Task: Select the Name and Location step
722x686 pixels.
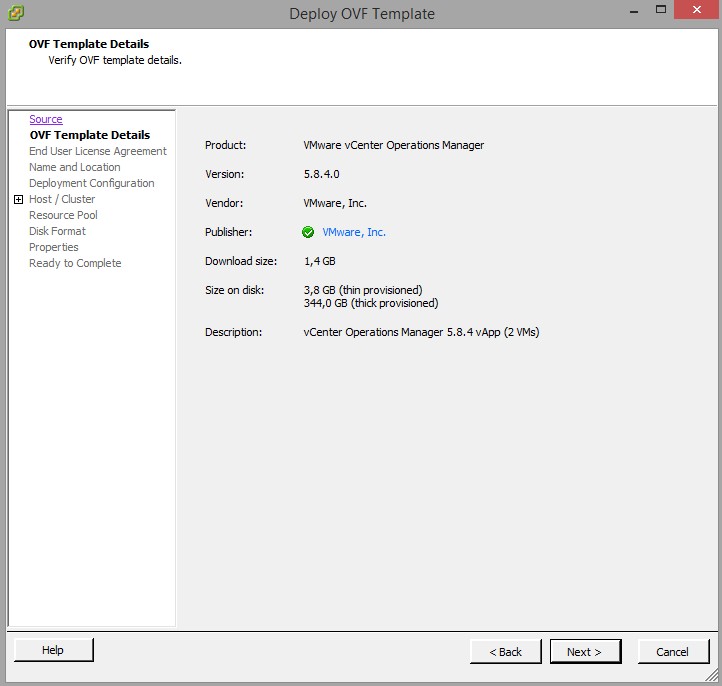Action: 75,167
